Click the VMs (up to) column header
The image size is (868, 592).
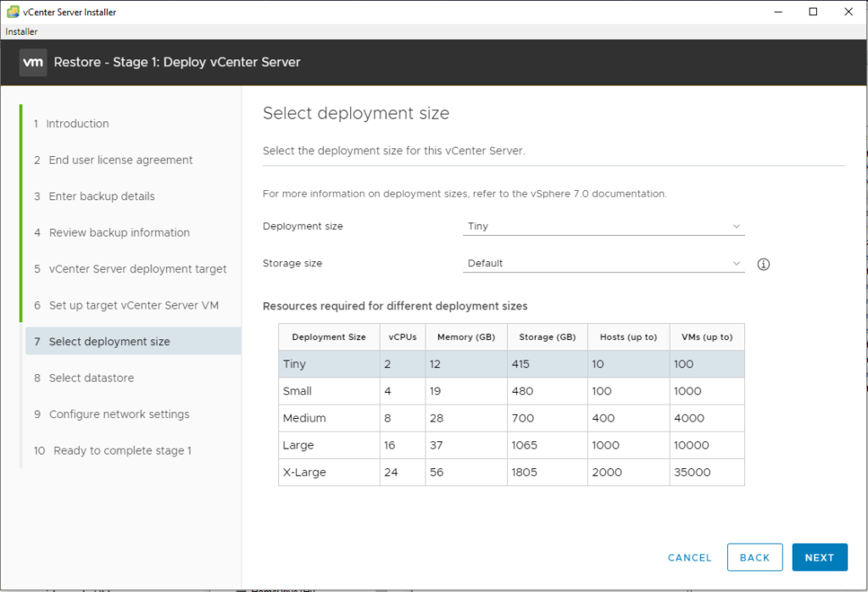(707, 337)
